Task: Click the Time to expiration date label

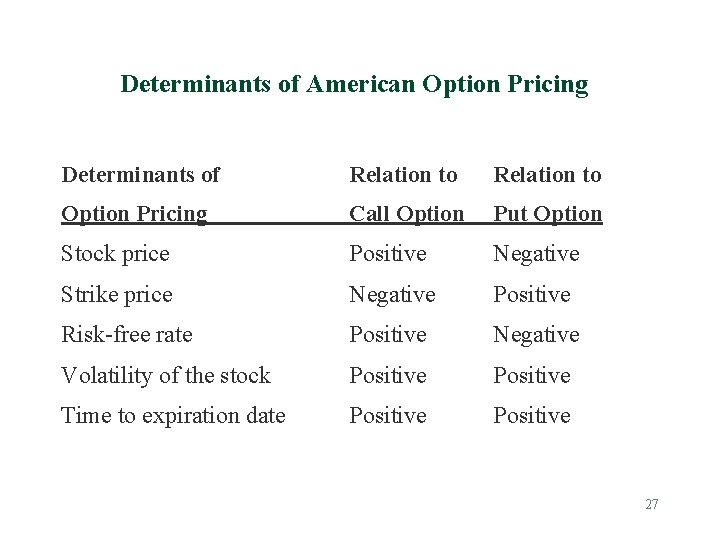Action: pyautogui.click(x=173, y=416)
